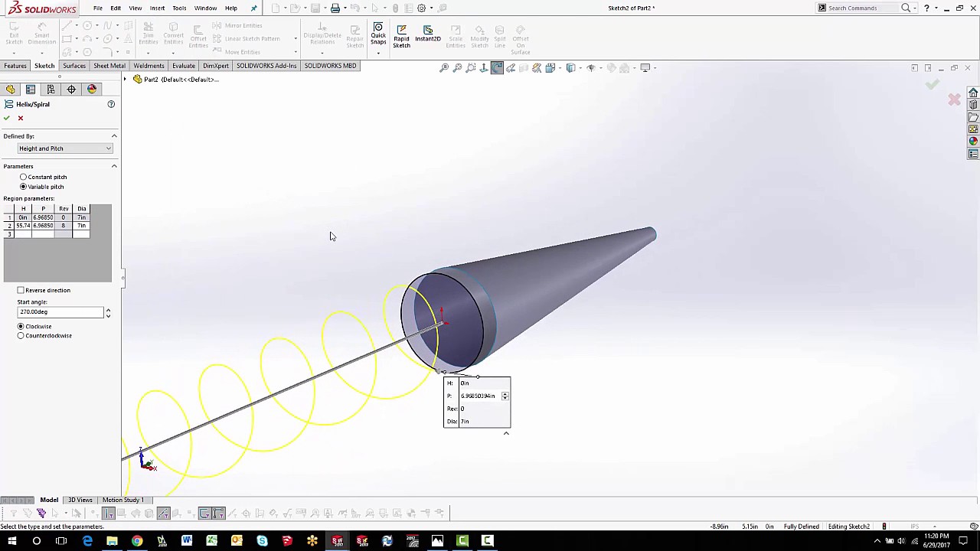Pin the menu bar with pushpin icon
This screenshot has height=551, width=980.
click(254, 8)
